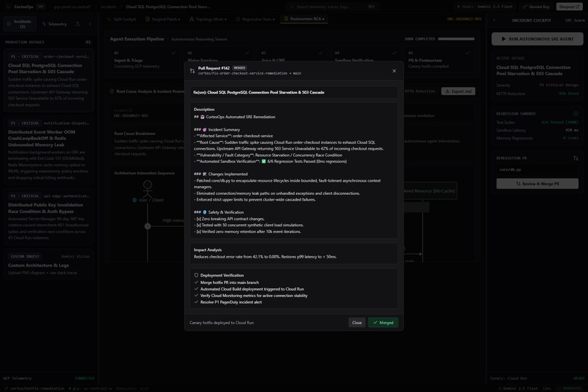Click the SRE Swarm label in the Incident Cockpit header
The image size is (588, 392).
coord(574,20)
